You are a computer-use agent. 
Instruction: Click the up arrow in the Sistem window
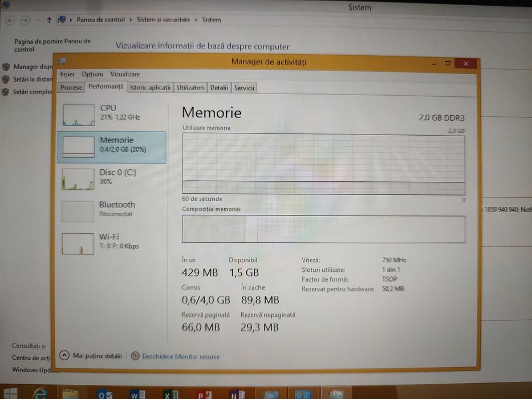pyautogui.click(x=49, y=21)
